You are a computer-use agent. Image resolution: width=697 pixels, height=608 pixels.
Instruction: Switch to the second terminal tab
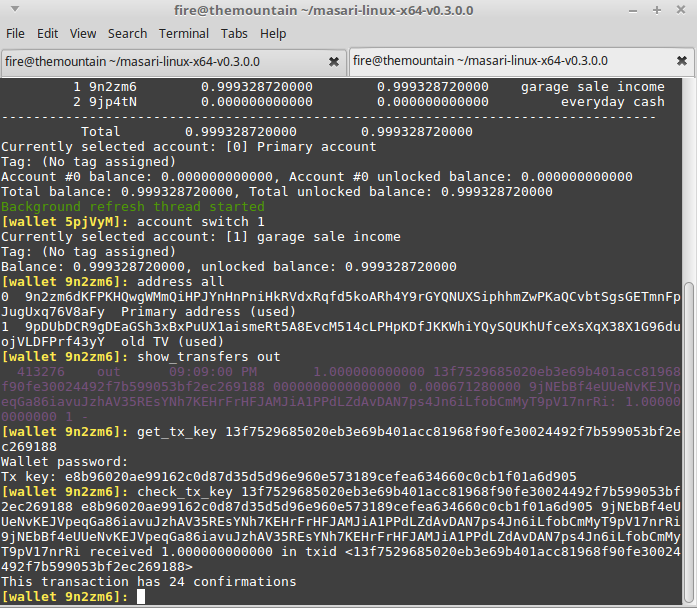521,61
